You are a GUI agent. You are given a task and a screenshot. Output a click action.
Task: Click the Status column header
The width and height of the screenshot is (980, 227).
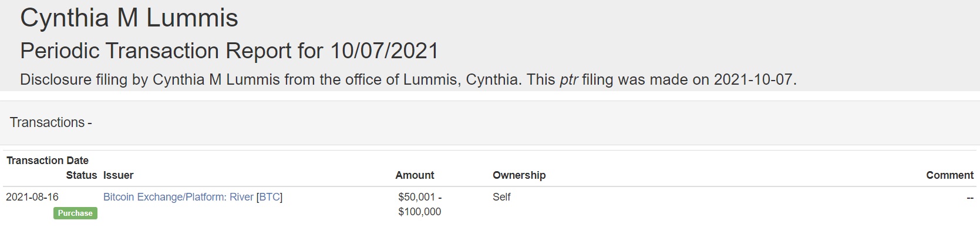click(82, 175)
